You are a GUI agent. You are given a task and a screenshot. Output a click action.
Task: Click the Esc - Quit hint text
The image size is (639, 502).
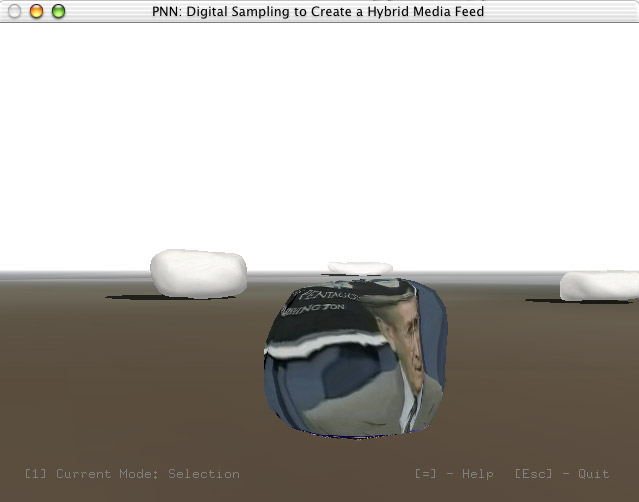click(562, 474)
